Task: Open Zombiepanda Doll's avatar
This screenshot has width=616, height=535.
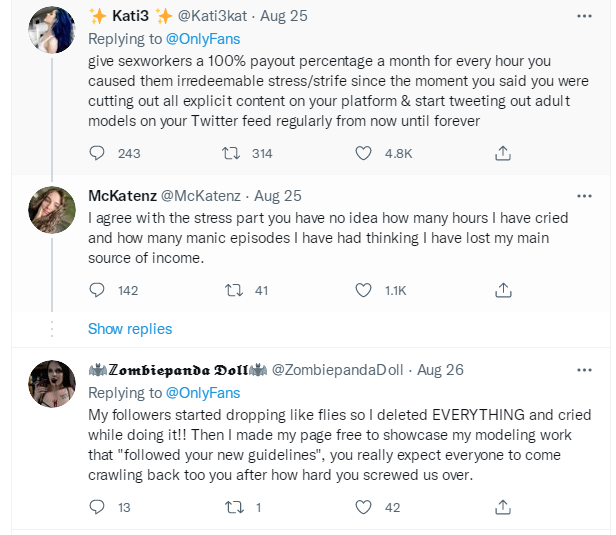Action: pos(51,384)
